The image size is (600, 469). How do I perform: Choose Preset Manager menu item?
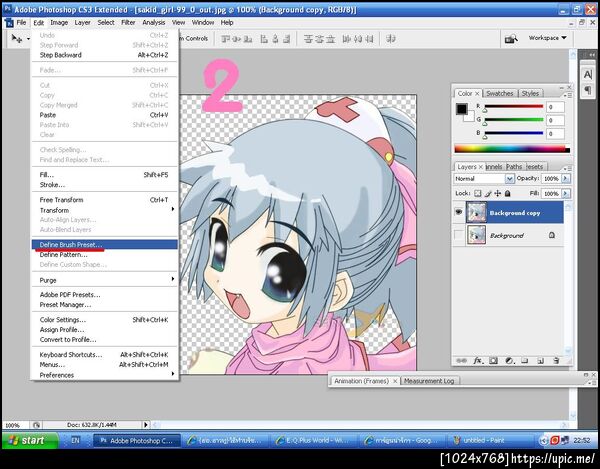(x=104, y=305)
